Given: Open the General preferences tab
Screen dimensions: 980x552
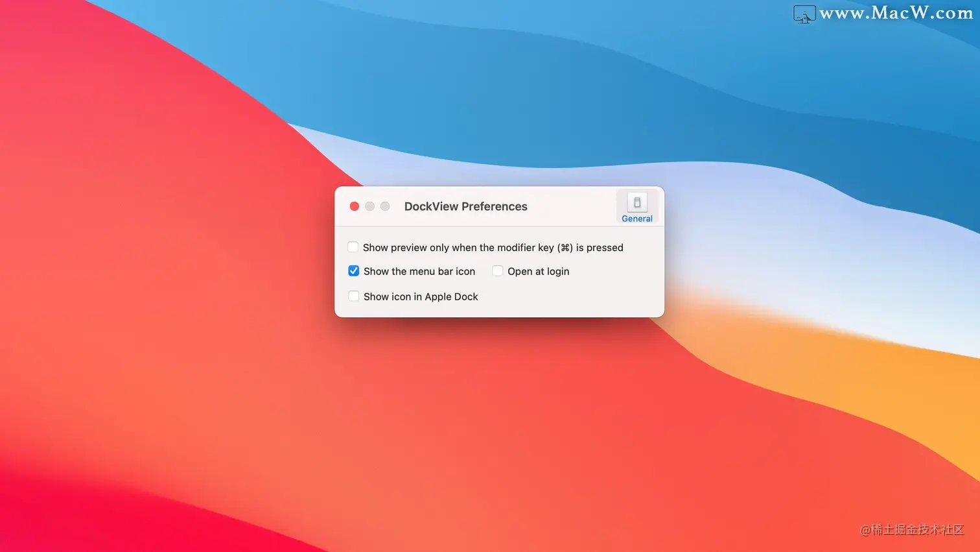Looking at the screenshot, I should coord(636,208).
